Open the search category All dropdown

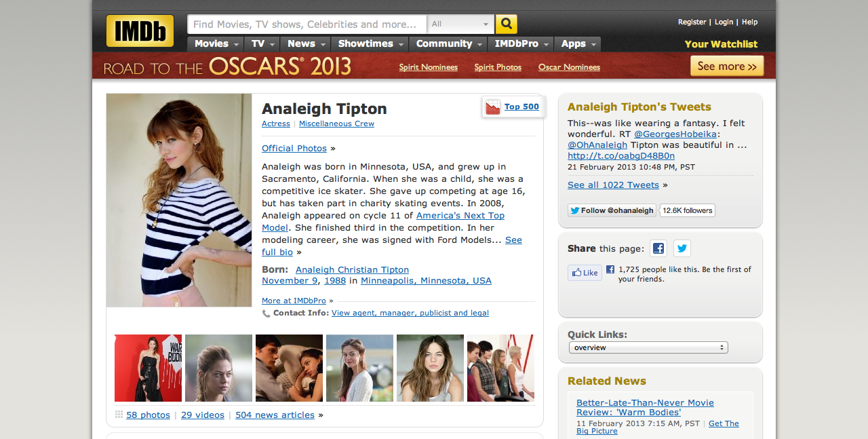click(460, 24)
